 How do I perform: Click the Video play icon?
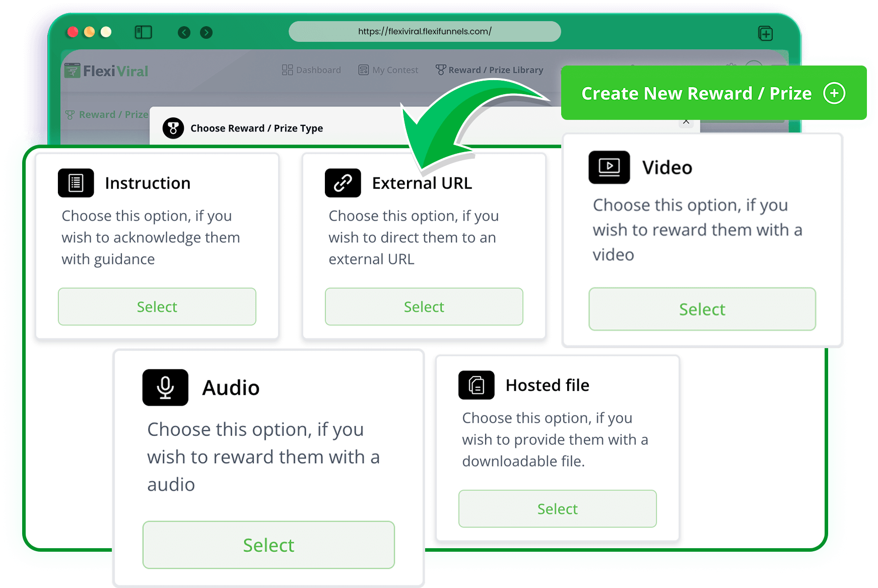point(609,167)
